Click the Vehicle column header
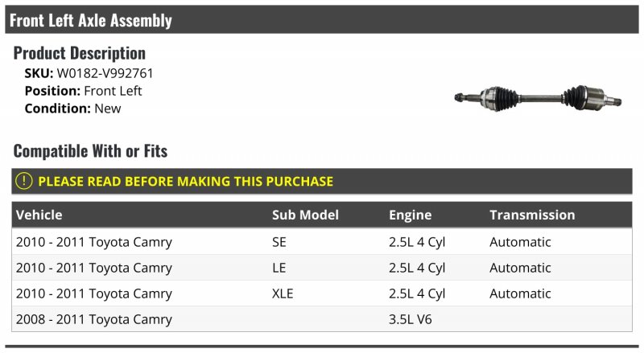Viewport: 644px width, 353px height. click(39, 215)
